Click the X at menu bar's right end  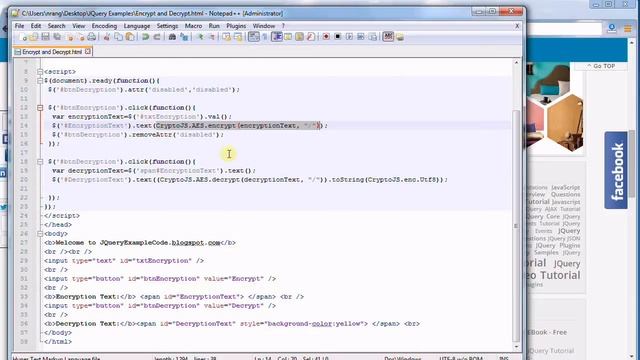517,26
